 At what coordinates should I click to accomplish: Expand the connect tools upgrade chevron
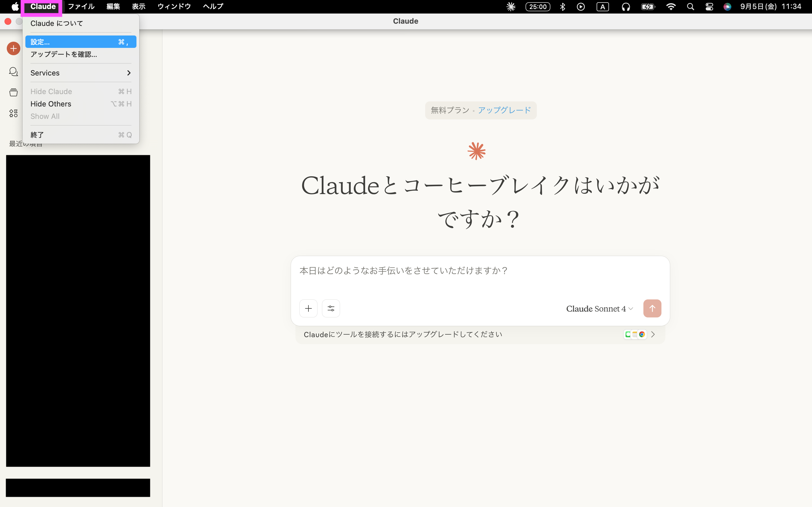click(653, 334)
